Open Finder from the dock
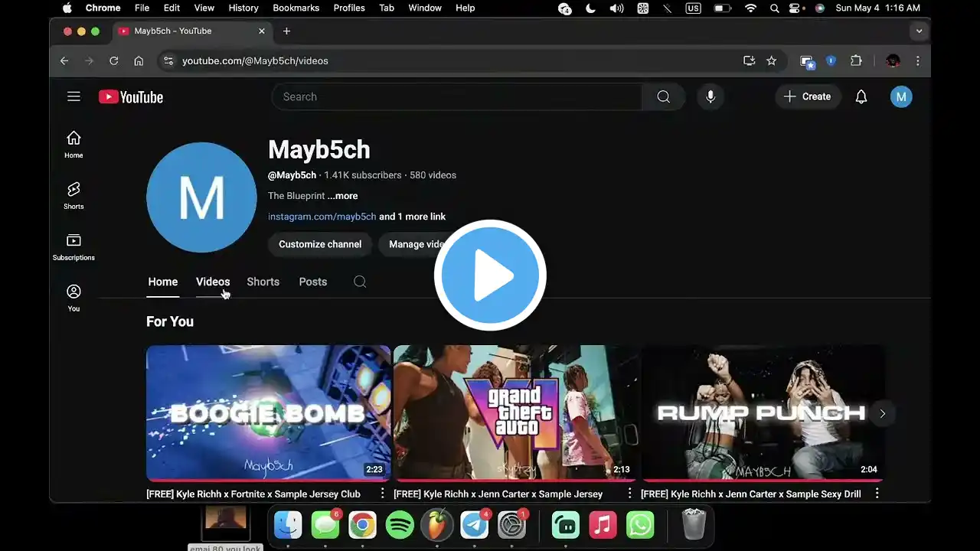 pyautogui.click(x=289, y=525)
